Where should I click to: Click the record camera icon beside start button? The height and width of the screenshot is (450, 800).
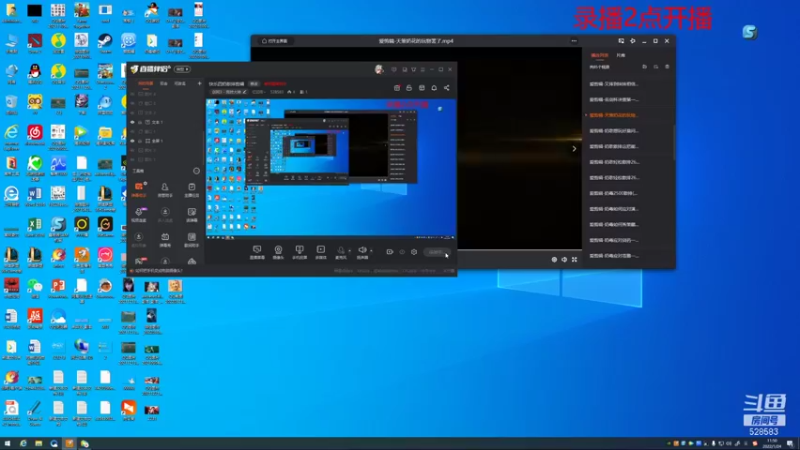pos(389,252)
